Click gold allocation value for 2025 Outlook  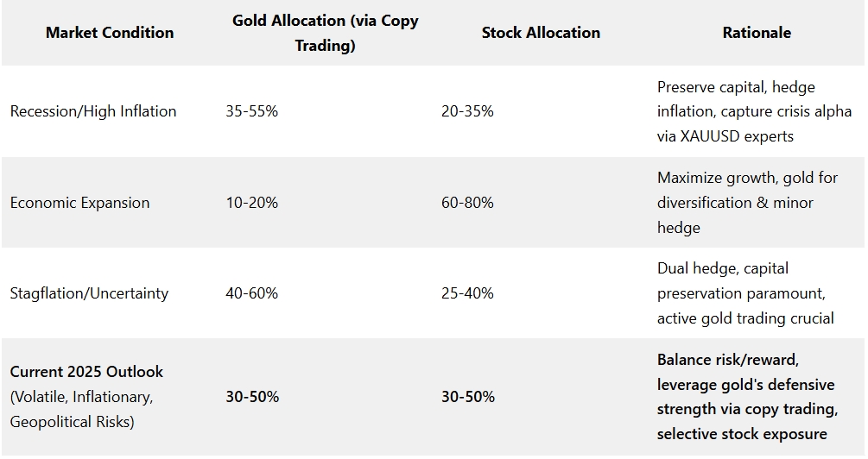tap(252, 397)
